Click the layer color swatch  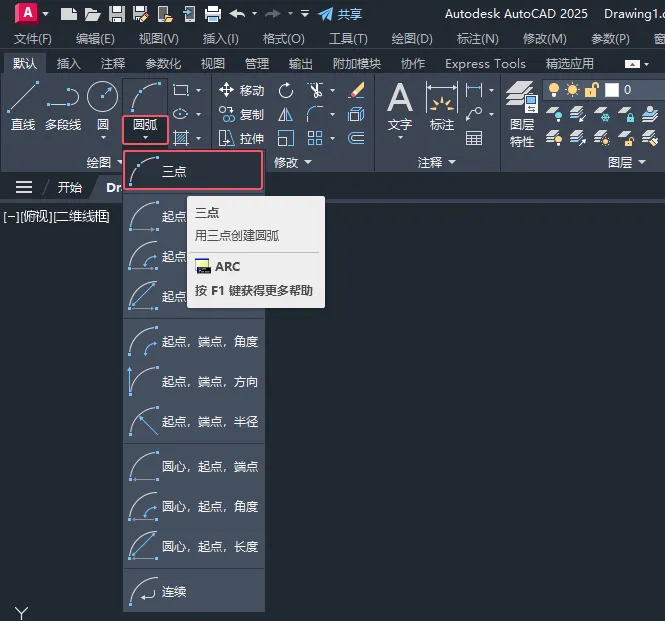(612, 90)
